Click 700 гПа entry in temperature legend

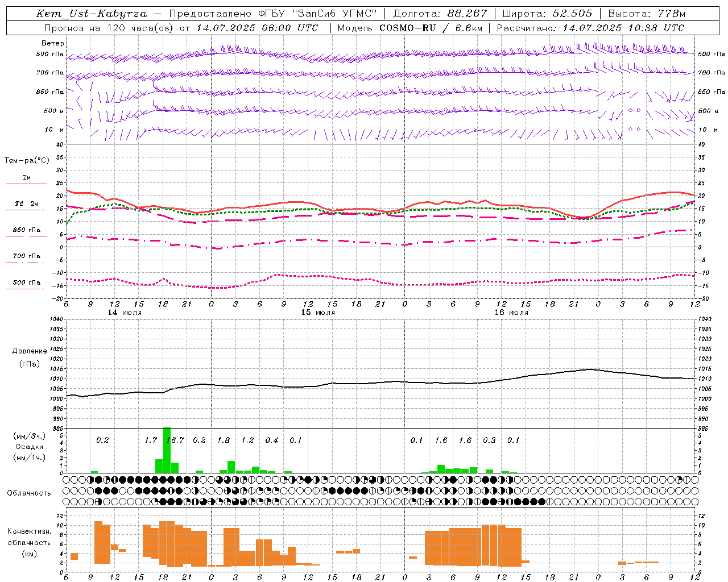(26, 259)
